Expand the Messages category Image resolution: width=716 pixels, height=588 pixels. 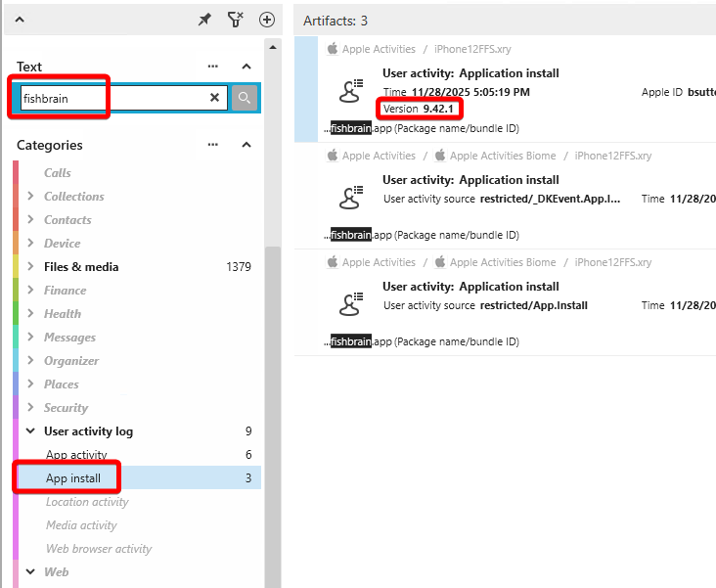[x=30, y=338]
